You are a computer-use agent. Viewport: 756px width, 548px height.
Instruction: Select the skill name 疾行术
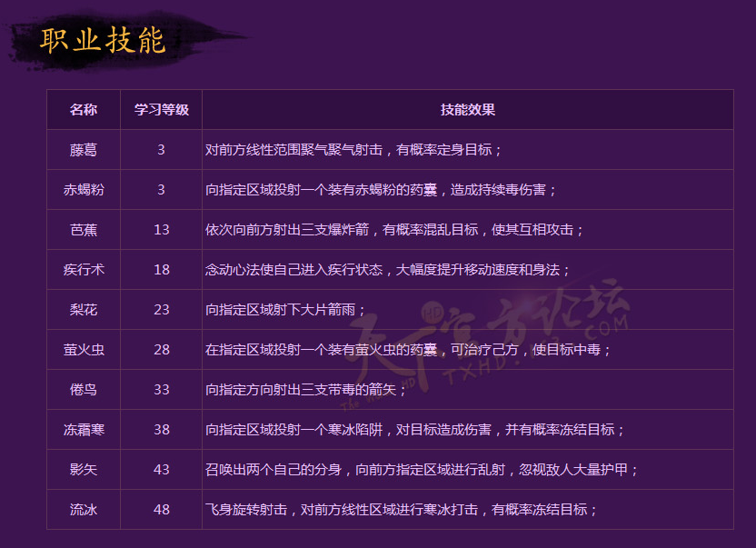click(84, 270)
